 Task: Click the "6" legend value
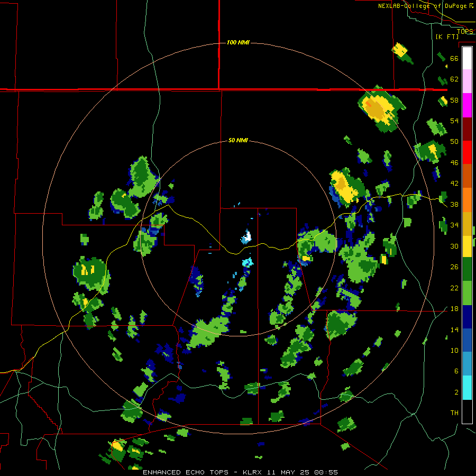(x=456, y=371)
